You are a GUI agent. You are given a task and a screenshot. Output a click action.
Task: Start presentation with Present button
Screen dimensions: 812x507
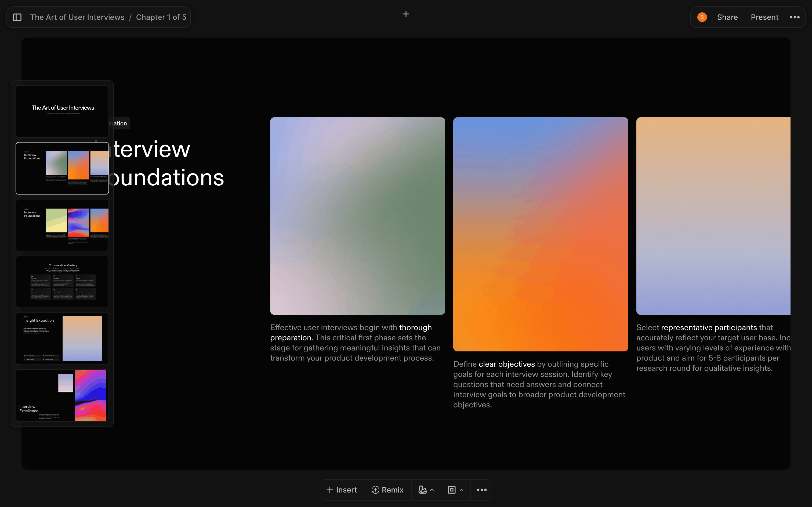click(764, 17)
